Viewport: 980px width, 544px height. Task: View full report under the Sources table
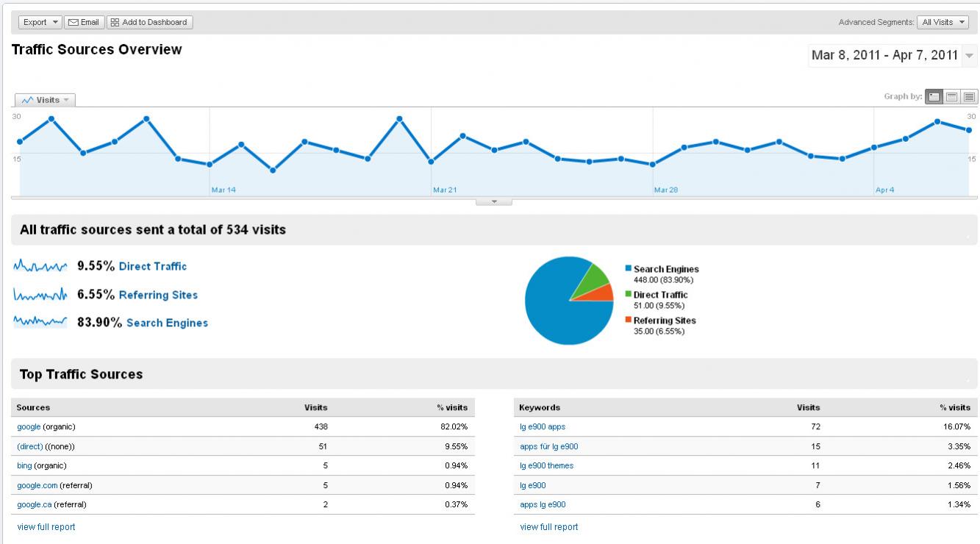click(x=46, y=527)
